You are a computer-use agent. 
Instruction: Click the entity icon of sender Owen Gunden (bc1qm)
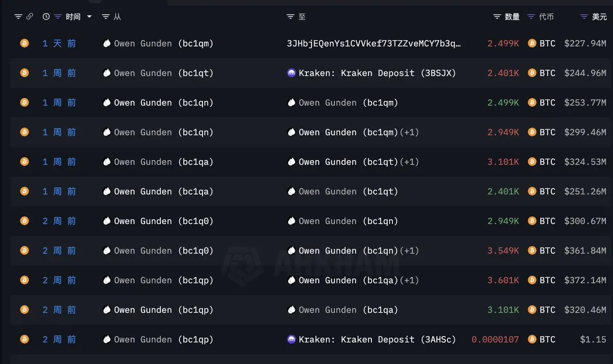coord(107,43)
